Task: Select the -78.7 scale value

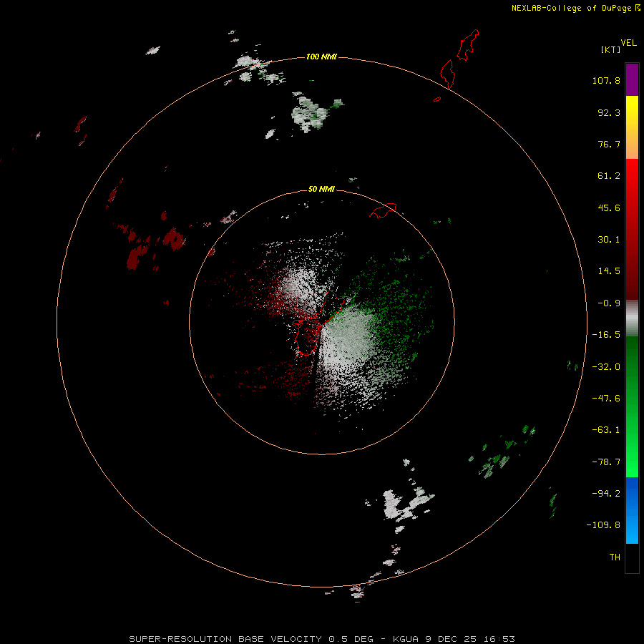Action: click(x=606, y=462)
